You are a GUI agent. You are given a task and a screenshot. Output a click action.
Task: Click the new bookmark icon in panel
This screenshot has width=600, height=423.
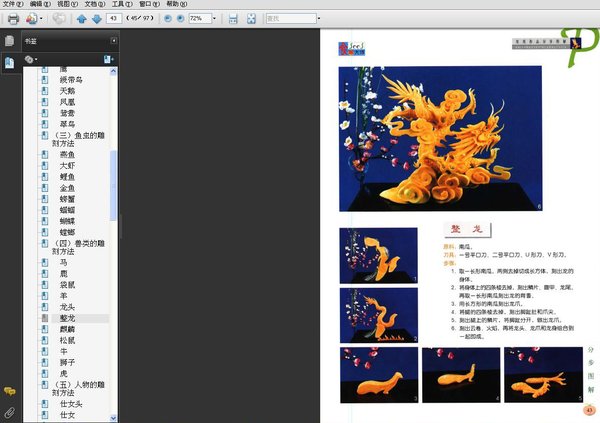pyautogui.click(x=107, y=60)
